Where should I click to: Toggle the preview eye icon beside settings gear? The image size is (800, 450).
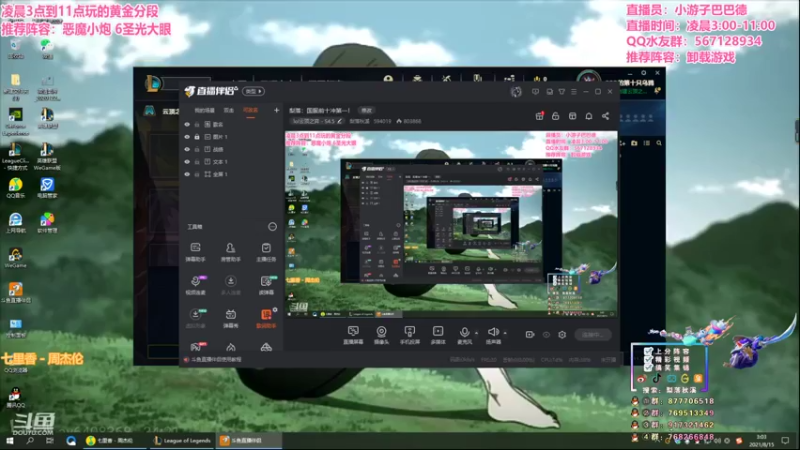tap(546, 335)
